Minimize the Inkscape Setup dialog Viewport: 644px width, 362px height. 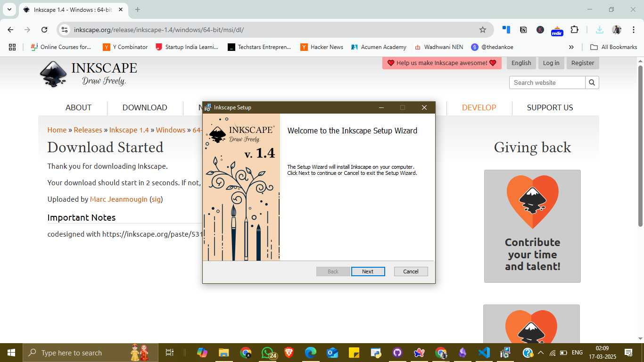click(x=381, y=107)
